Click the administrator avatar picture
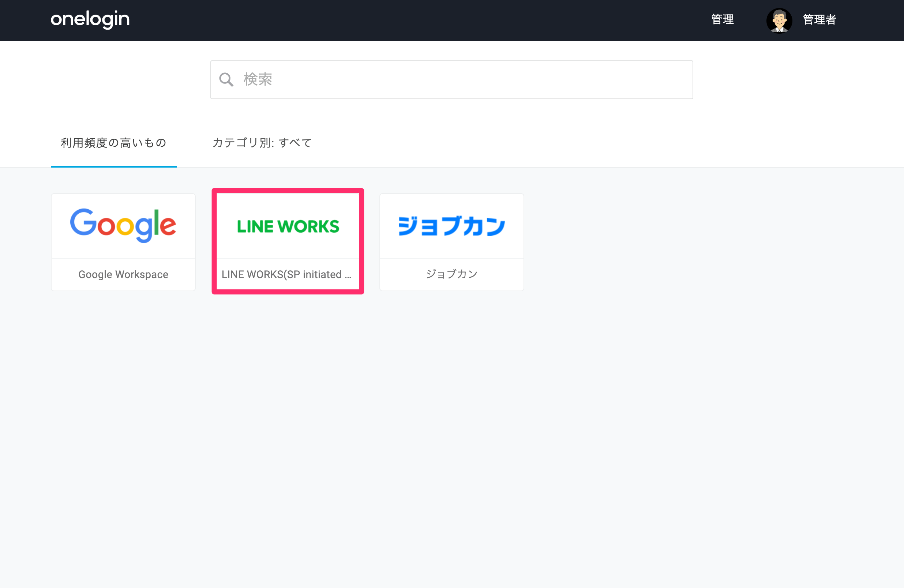Image resolution: width=904 pixels, height=588 pixels. point(779,20)
